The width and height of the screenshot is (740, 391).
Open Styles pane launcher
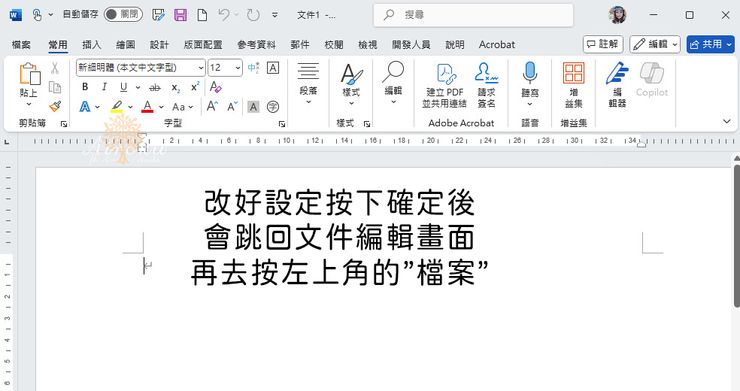pos(367,124)
